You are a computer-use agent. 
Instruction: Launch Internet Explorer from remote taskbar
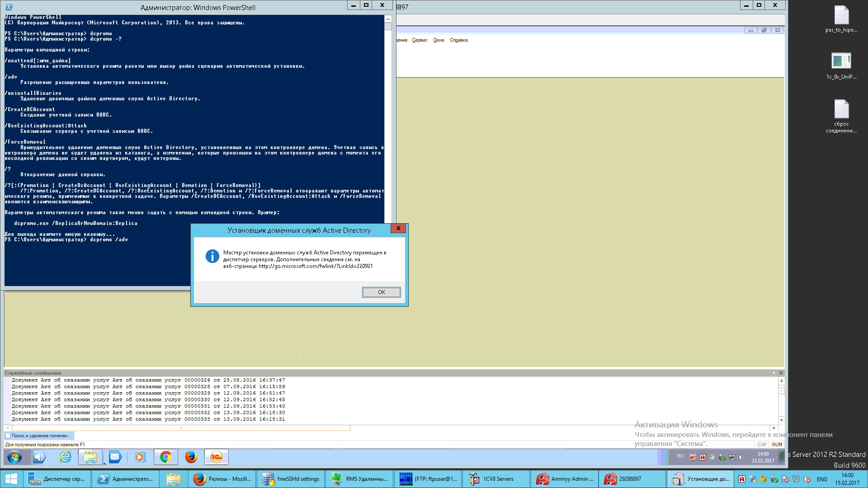66,457
